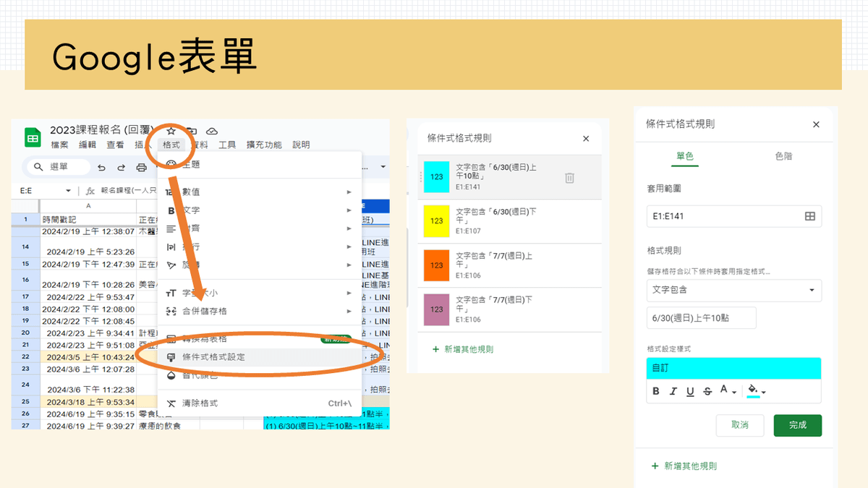Click the undo arrow in the toolbar
The width and height of the screenshot is (868, 488).
(101, 167)
